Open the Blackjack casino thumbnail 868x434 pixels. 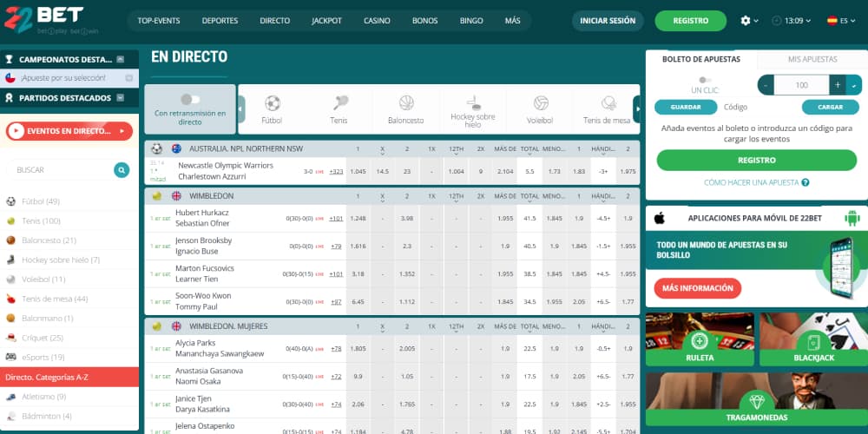click(813, 339)
